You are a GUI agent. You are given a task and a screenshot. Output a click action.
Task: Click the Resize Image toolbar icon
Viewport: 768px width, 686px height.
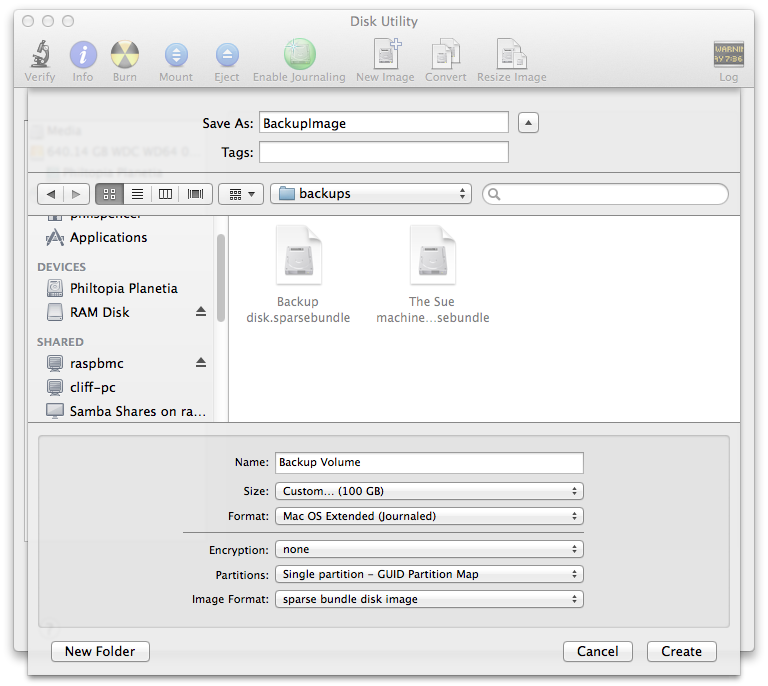511,54
